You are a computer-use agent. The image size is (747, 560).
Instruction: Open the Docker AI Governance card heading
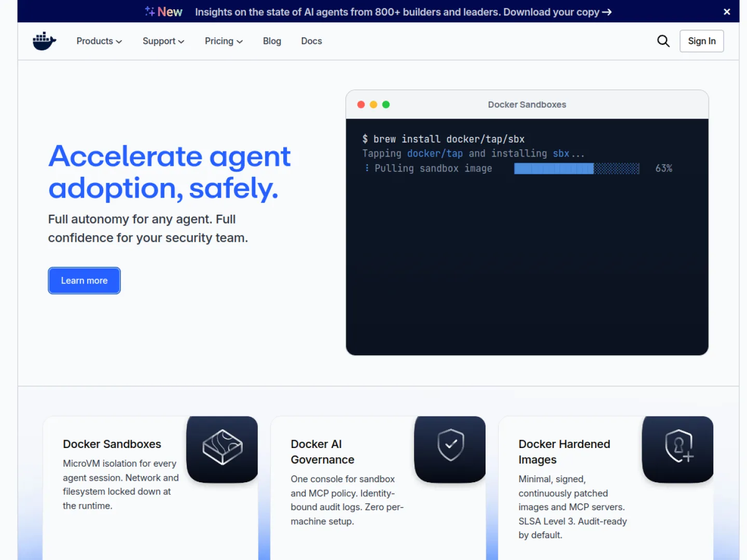coord(322,452)
